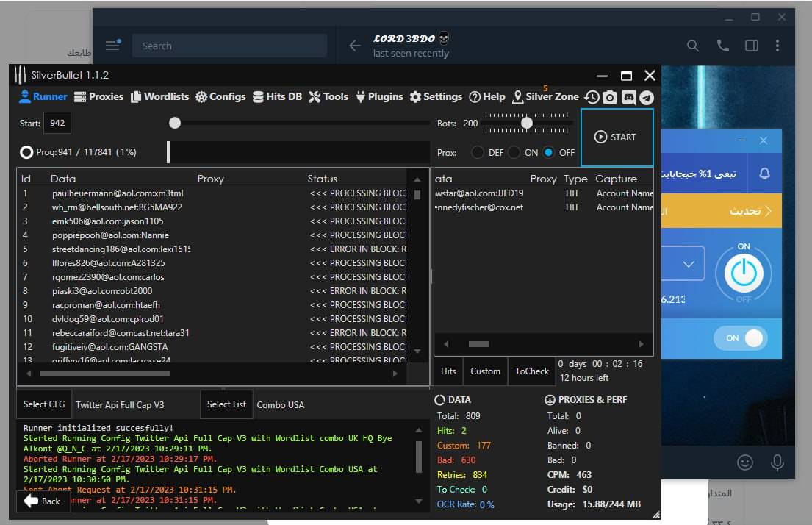Open the history clock icon

pos(592,97)
